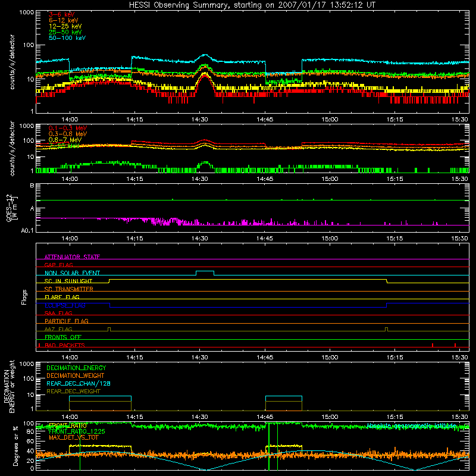
Task: Select the ATTENUATOR_STATE flag label
Action: point(72,257)
